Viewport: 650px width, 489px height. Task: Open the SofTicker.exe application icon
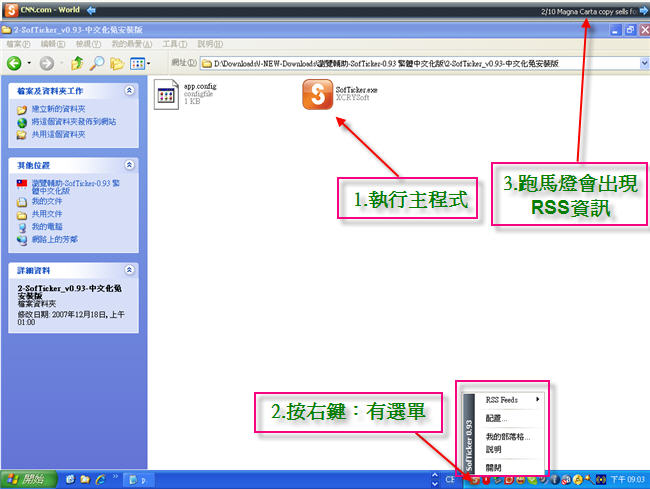pyautogui.click(x=317, y=97)
